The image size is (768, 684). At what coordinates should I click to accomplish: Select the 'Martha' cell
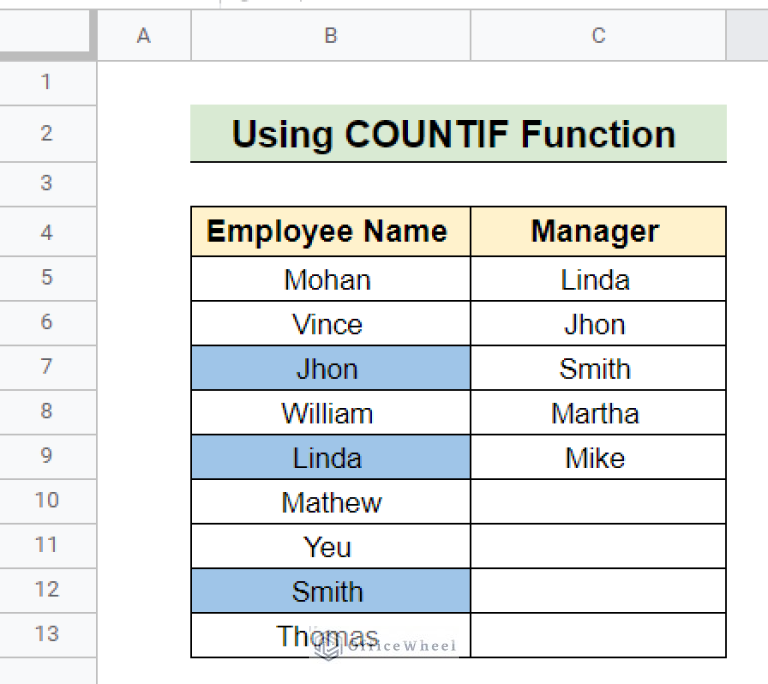(598, 412)
